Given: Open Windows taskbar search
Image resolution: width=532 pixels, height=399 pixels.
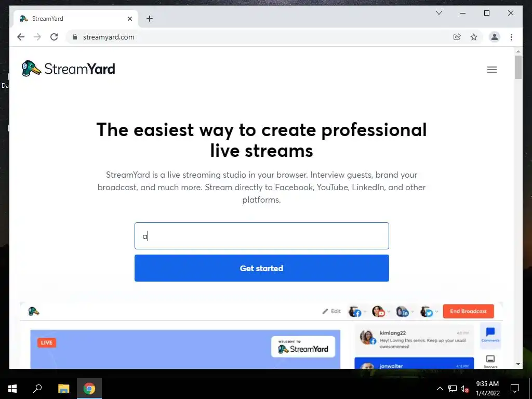Looking at the screenshot, I should 37,389.
